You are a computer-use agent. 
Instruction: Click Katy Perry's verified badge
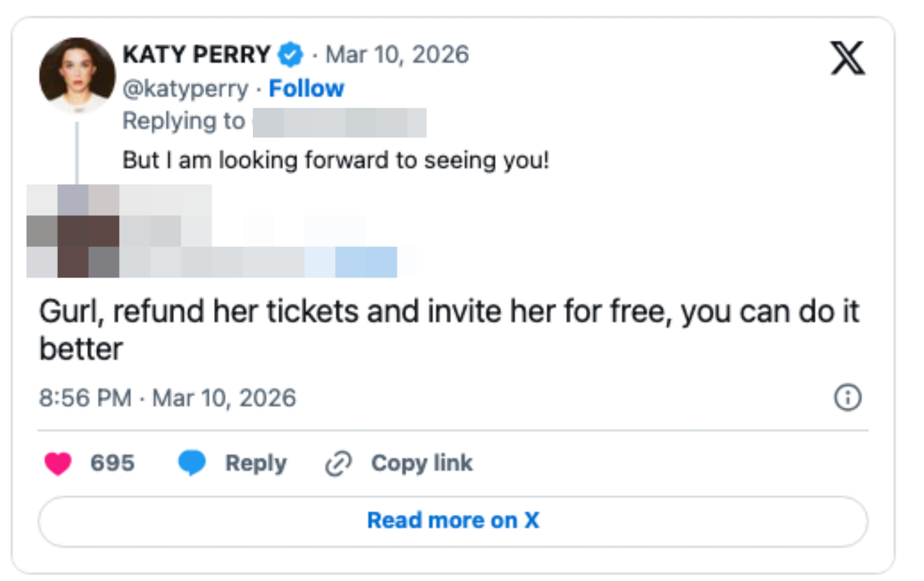coord(290,55)
